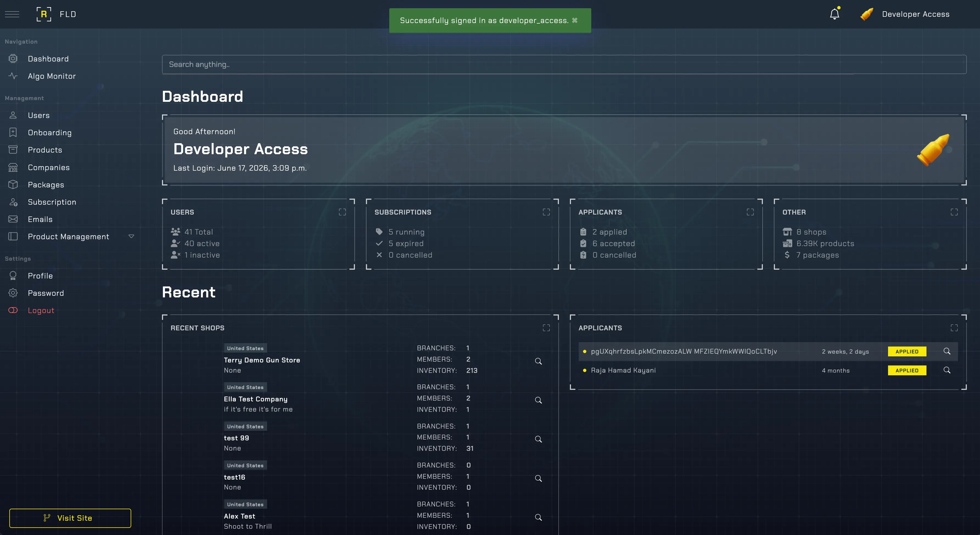Expand the Users card fullscreen icon
Screen dimensions: 980x535
[342, 212]
